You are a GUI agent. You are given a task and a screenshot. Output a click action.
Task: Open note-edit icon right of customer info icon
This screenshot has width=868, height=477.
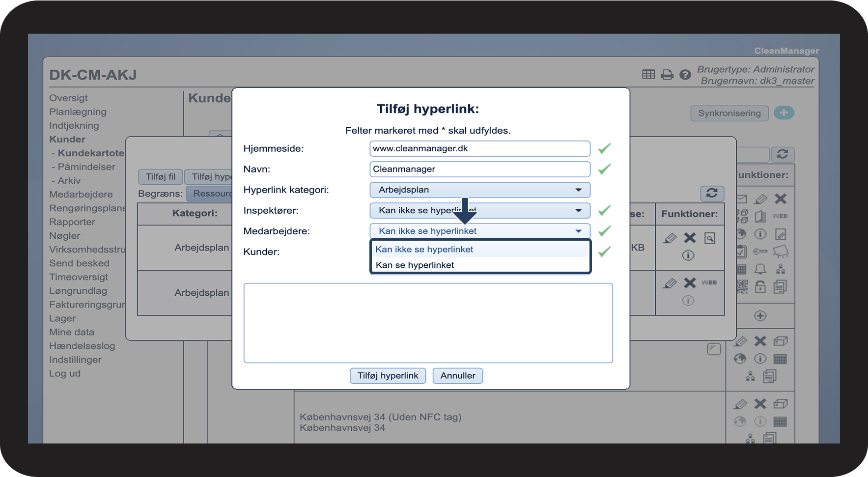(781, 234)
